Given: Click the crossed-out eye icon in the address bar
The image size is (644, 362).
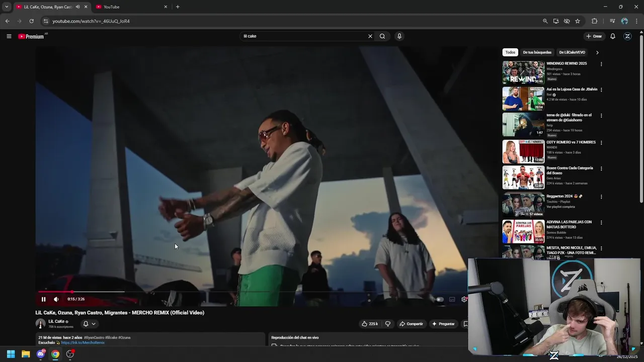Looking at the screenshot, I should [x=567, y=21].
